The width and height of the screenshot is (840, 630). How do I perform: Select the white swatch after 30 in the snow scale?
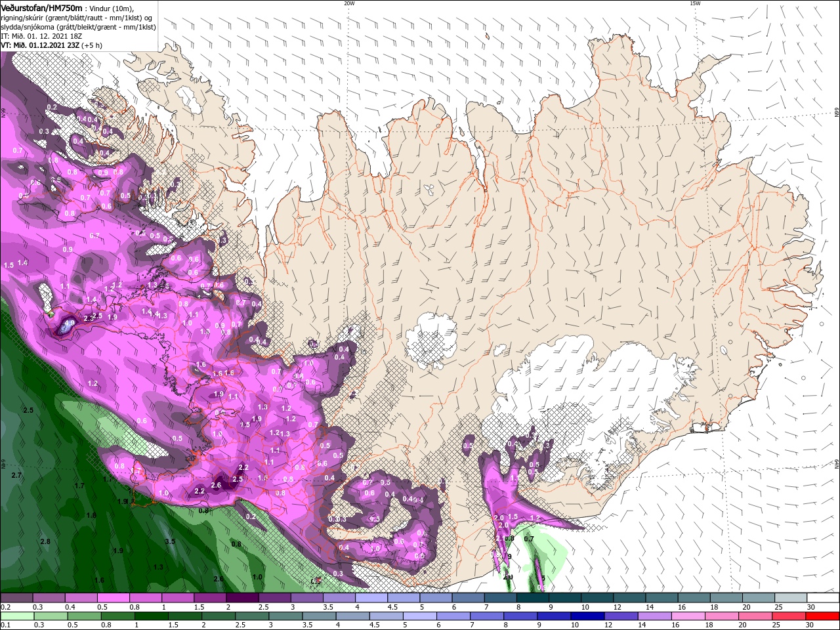pyautogui.click(x=822, y=598)
